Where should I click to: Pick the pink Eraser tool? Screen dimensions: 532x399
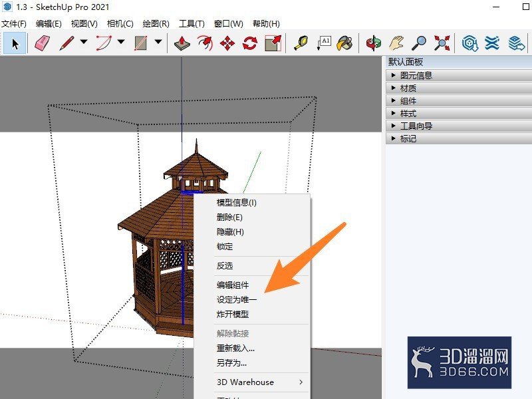[43, 43]
